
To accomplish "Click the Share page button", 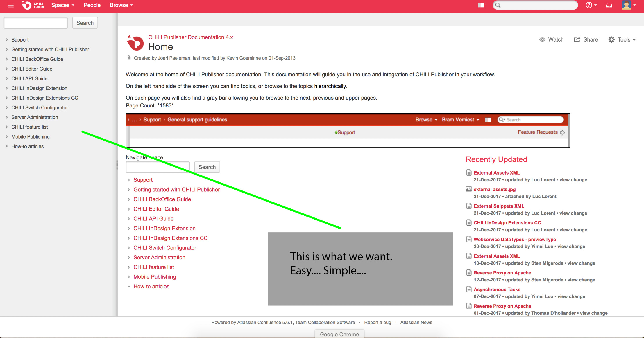I will (586, 39).
